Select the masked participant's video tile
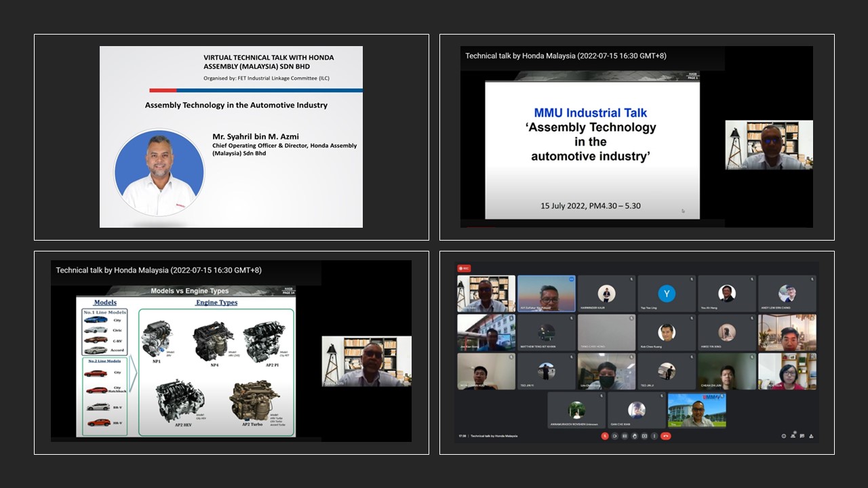The height and width of the screenshot is (488, 868). click(606, 371)
